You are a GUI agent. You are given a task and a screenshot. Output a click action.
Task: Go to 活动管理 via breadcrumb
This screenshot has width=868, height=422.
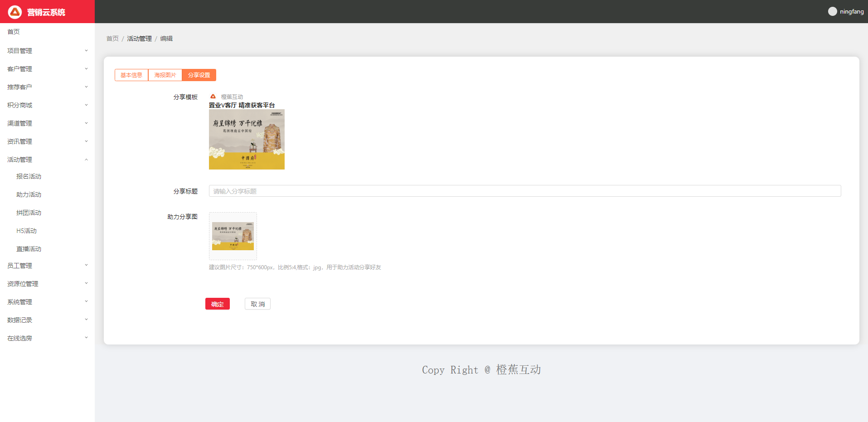[x=139, y=39]
